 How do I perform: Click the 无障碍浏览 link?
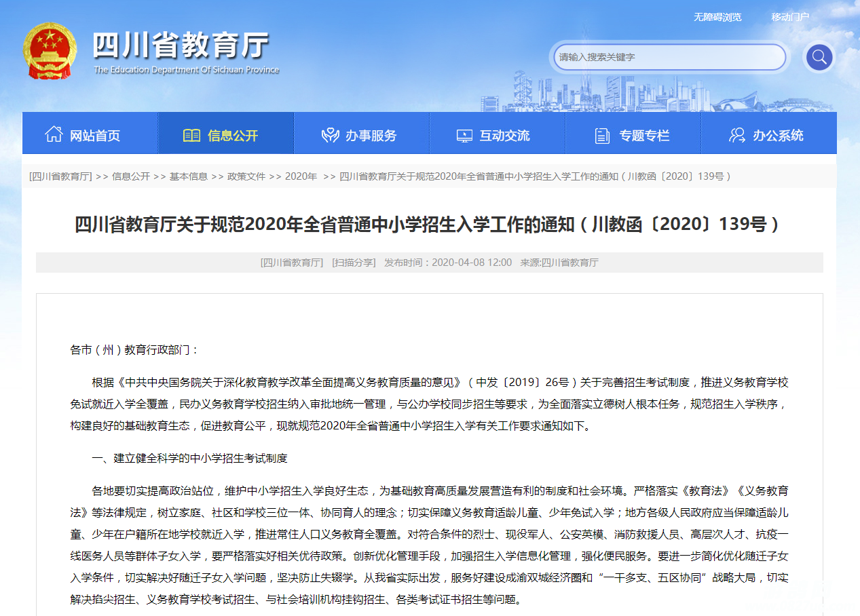pos(717,17)
